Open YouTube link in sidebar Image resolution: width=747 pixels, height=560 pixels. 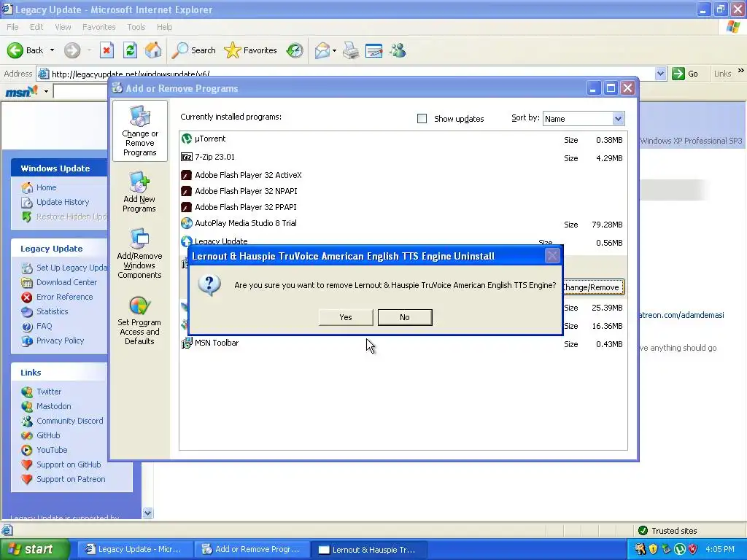click(x=52, y=450)
